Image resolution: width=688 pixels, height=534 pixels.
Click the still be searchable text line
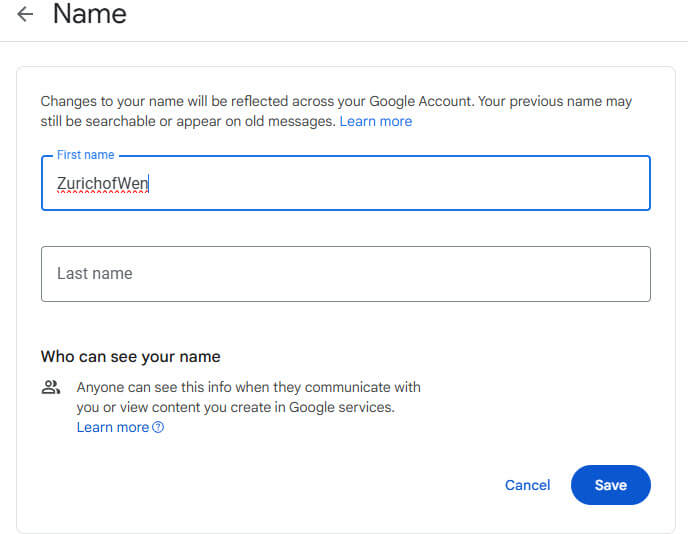click(188, 121)
